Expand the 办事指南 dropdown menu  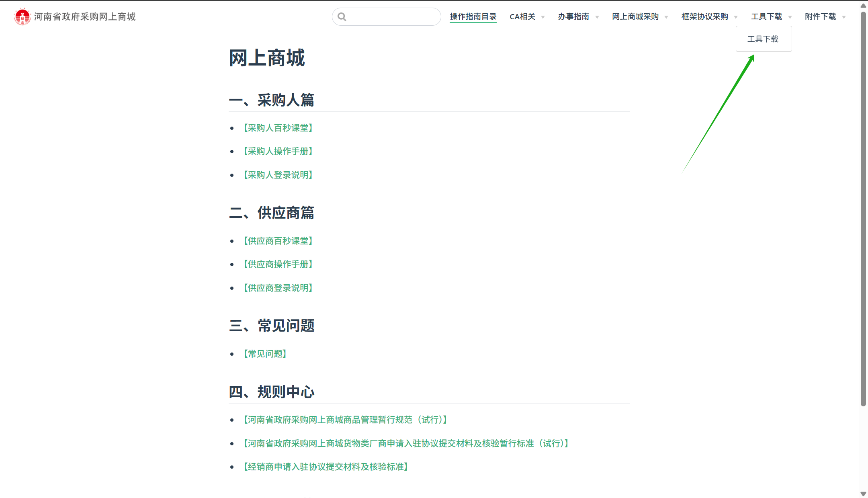point(578,16)
